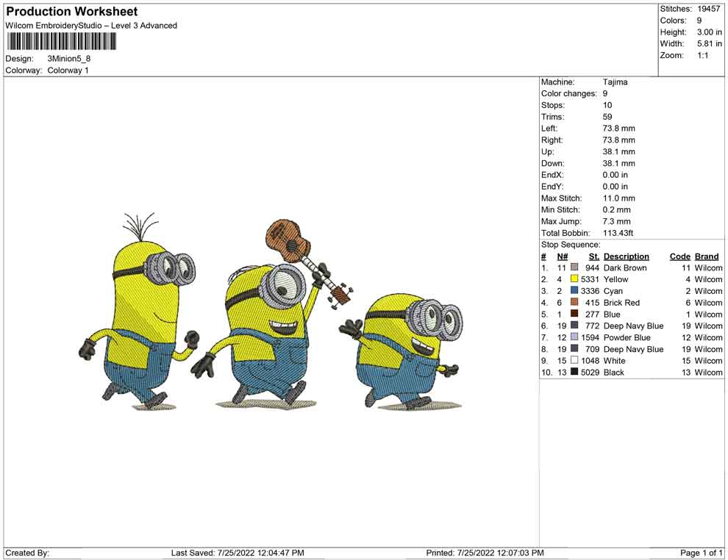
Task: Click the Trims value '59'
Action: 607,116
